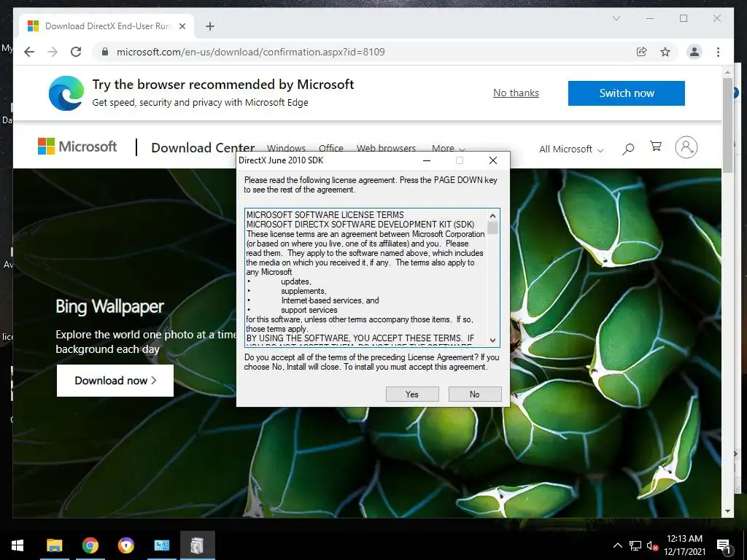
Task: Open the taskbar clock and date
Action: pyautogui.click(x=684, y=545)
